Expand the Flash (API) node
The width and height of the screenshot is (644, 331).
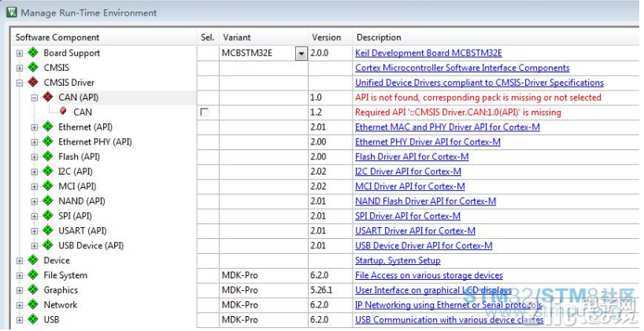(35, 157)
